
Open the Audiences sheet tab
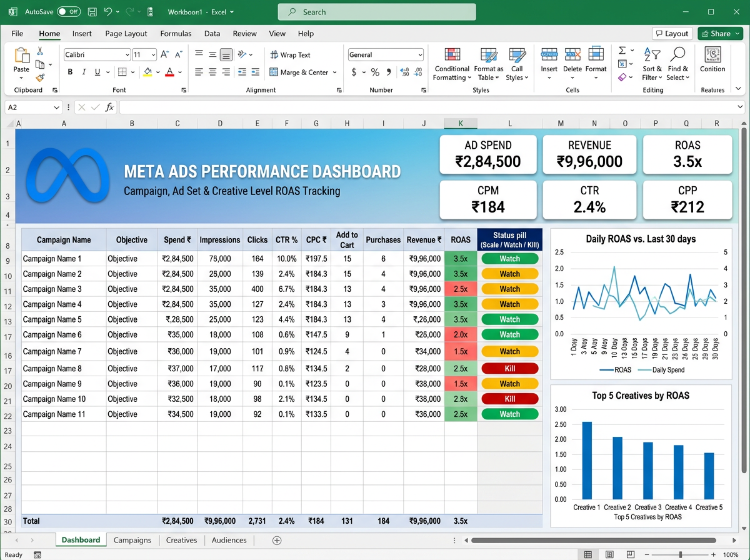coord(229,540)
